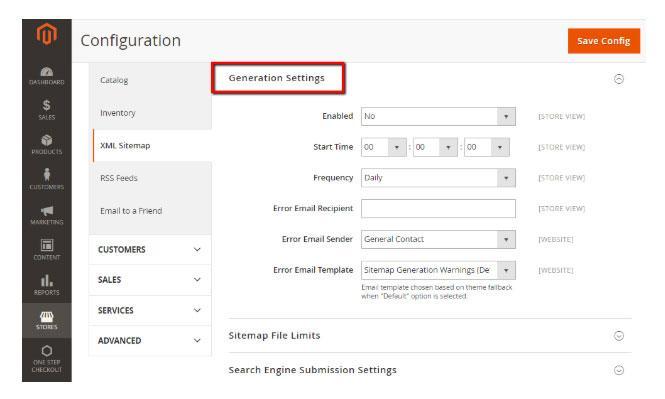Viewport: 665px width, 399px height.
Task: Expand Search Engine Submission Settings section
Action: point(619,370)
